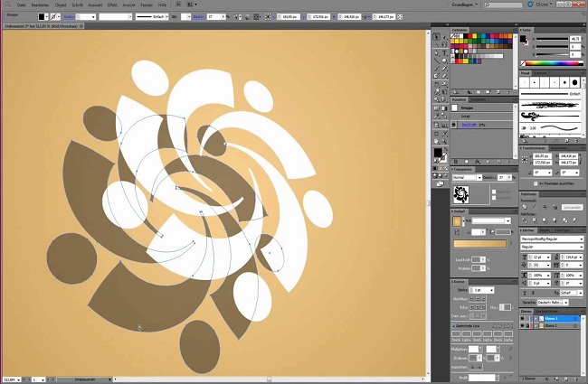
Task: Toggle the 'Gestrichelte Linie' checkbox
Action: coord(453,326)
